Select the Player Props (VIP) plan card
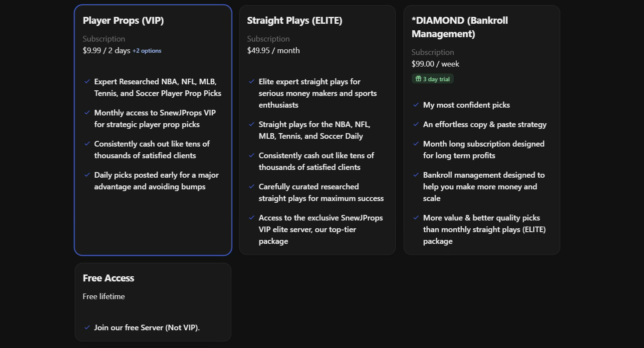Screen dimensions: 644x348 [153, 130]
